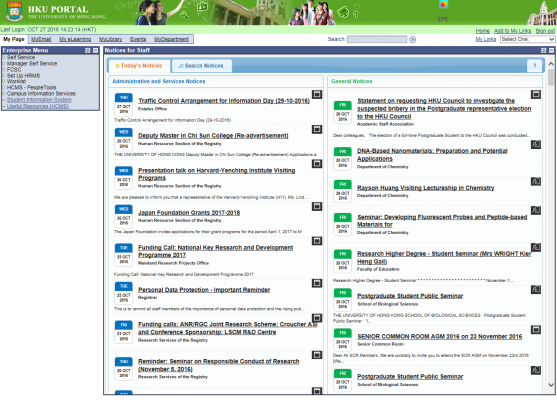Screen dimensions: 557x400
Task: Click the notices scrollbar thumb
Action: [551, 77]
